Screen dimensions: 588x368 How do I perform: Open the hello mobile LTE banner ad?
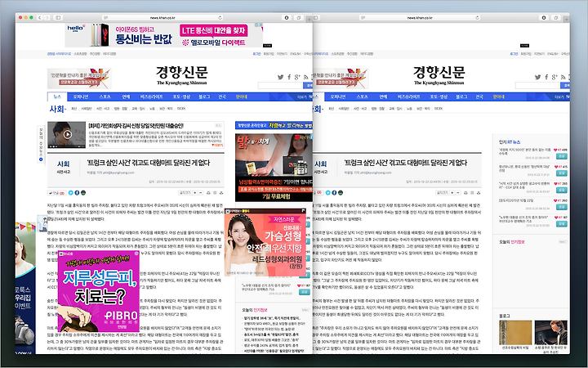164,34
